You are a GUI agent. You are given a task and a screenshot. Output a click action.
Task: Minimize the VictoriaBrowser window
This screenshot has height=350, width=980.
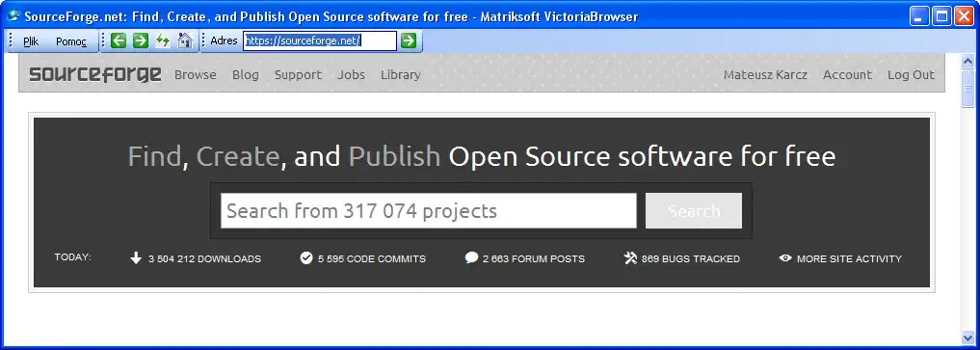(x=919, y=15)
